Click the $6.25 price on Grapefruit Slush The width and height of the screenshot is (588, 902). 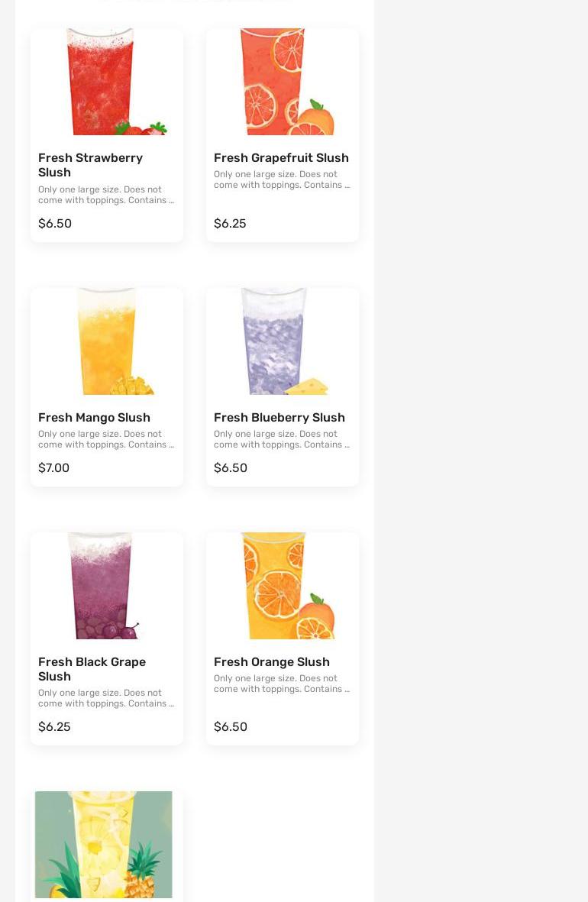[x=230, y=223]
